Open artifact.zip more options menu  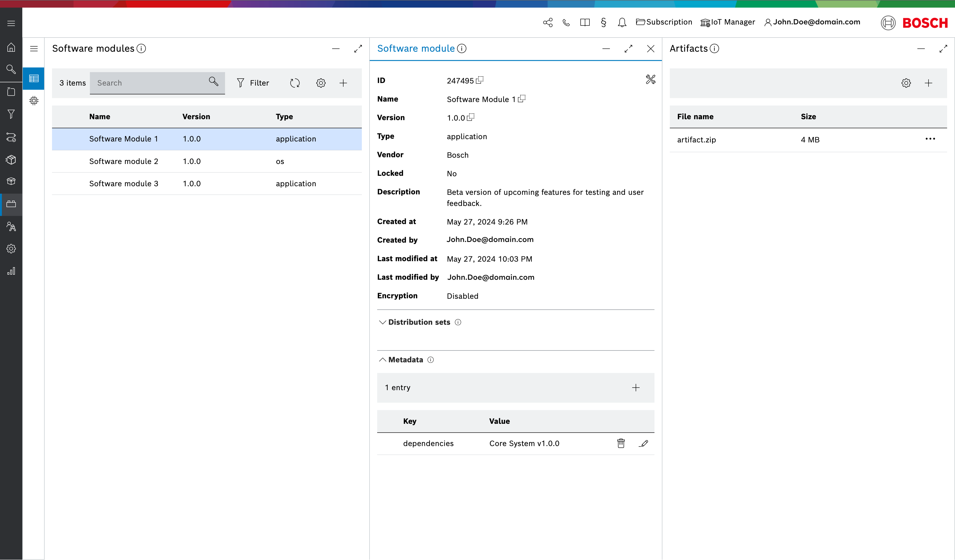point(930,139)
